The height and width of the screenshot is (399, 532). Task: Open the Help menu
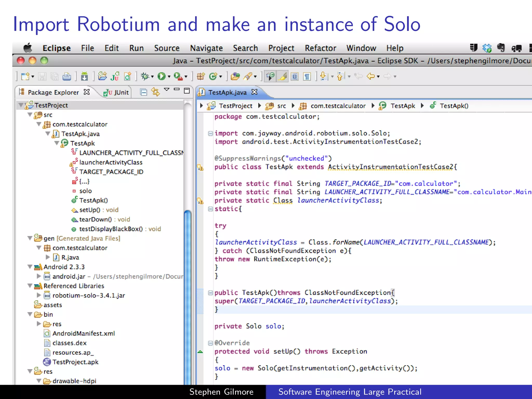coord(395,48)
